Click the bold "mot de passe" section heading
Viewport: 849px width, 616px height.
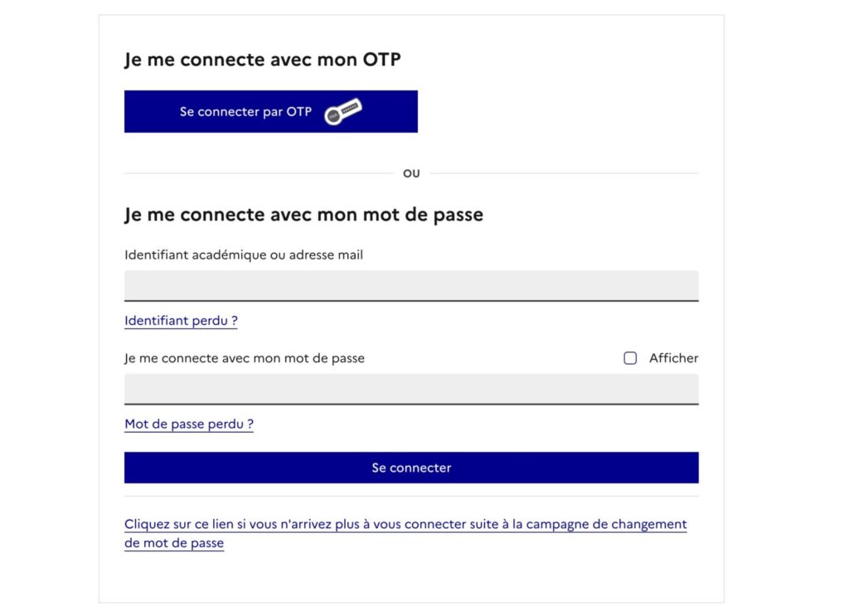pyautogui.click(x=303, y=215)
